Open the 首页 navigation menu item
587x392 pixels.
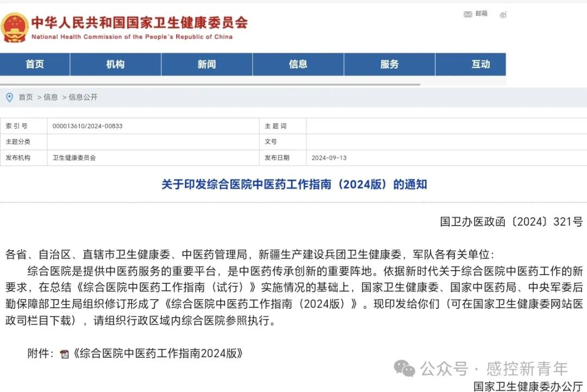pos(34,64)
